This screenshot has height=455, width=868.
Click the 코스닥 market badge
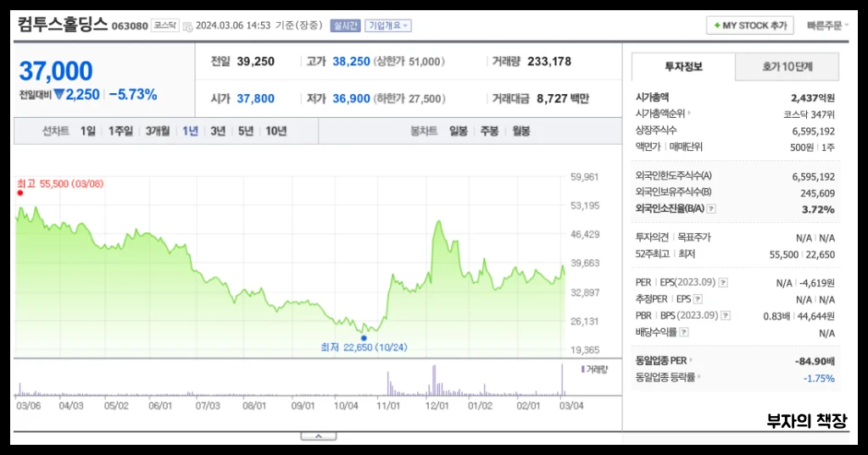[x=165, y=25]
